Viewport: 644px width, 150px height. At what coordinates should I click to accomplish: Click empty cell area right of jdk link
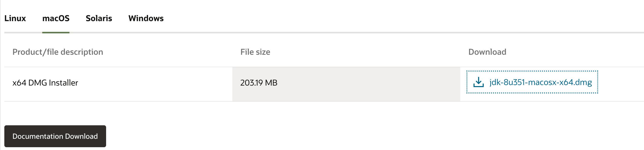(x=621, y=84)
